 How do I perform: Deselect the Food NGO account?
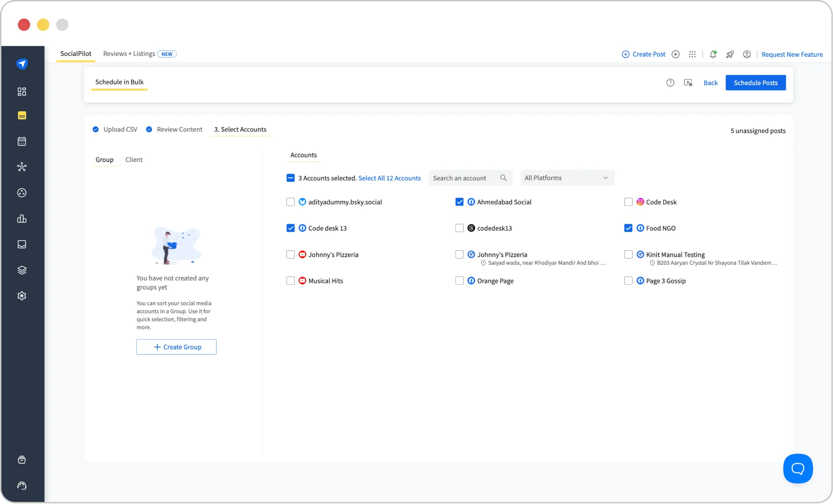click(628, 228)
